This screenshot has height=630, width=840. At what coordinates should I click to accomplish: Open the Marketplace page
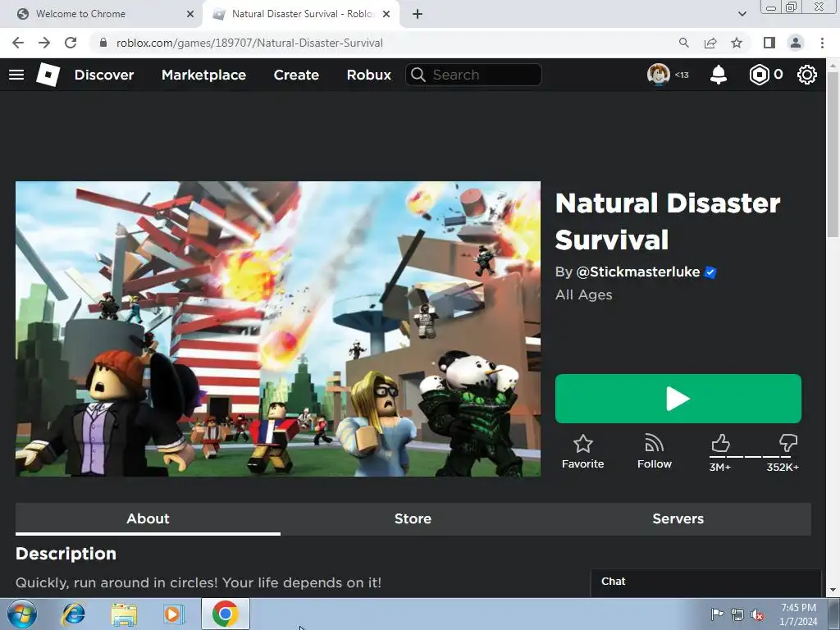coord(203,75)
